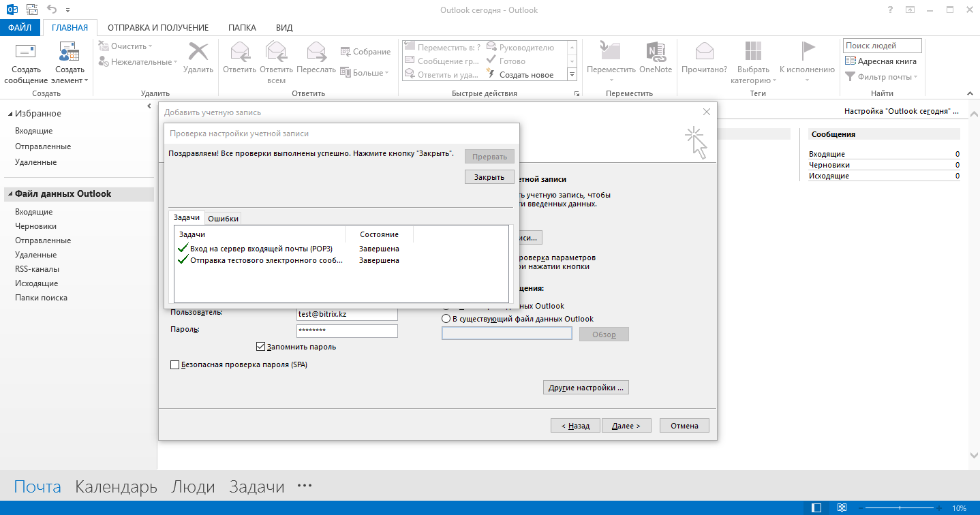Open the Черновики folder in the tree
The height and width of the screenshot is (515, 980).
(x=36, y=226)
